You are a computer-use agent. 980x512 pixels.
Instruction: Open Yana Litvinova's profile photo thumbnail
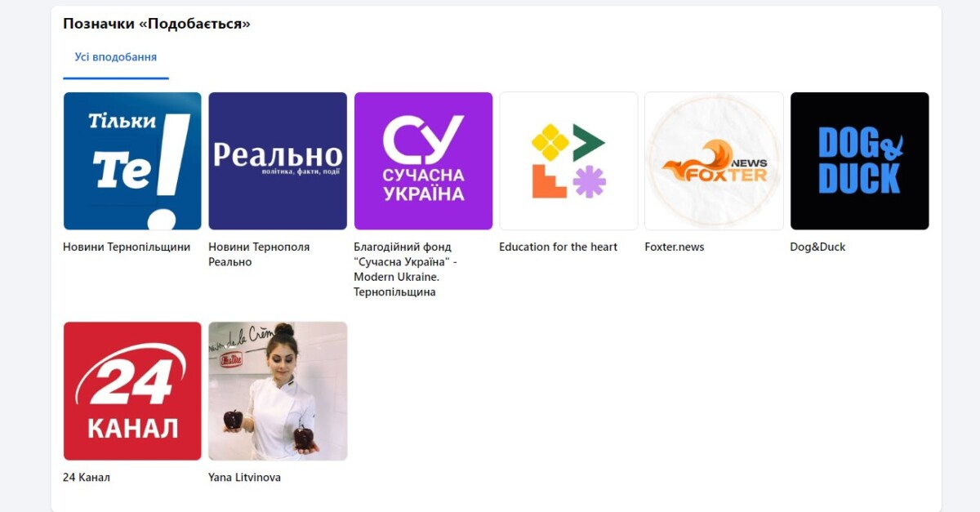[x=278, y=391]
